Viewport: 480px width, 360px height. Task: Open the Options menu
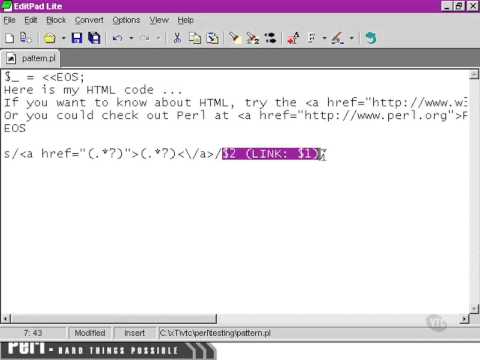(x=126, y=20)
